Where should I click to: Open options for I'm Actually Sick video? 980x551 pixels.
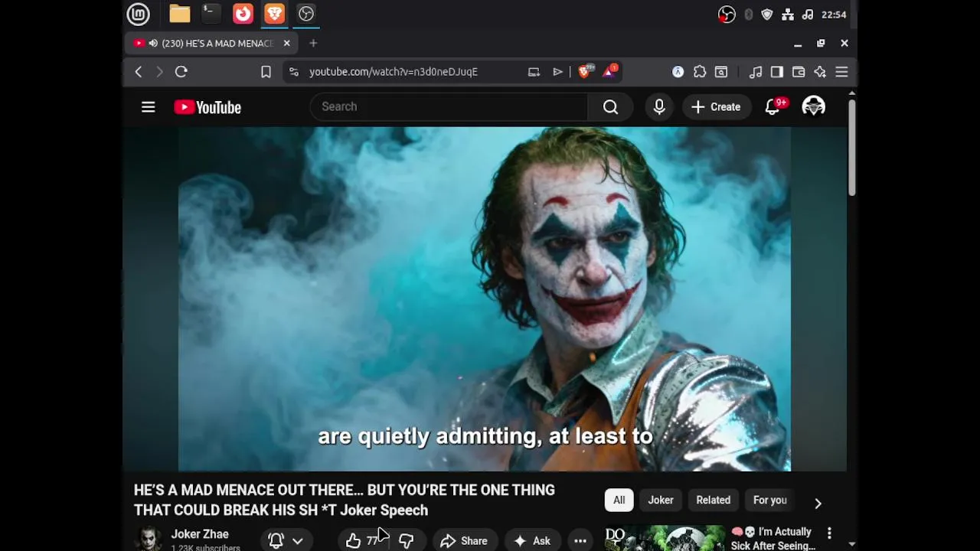[x=829, y=533]
